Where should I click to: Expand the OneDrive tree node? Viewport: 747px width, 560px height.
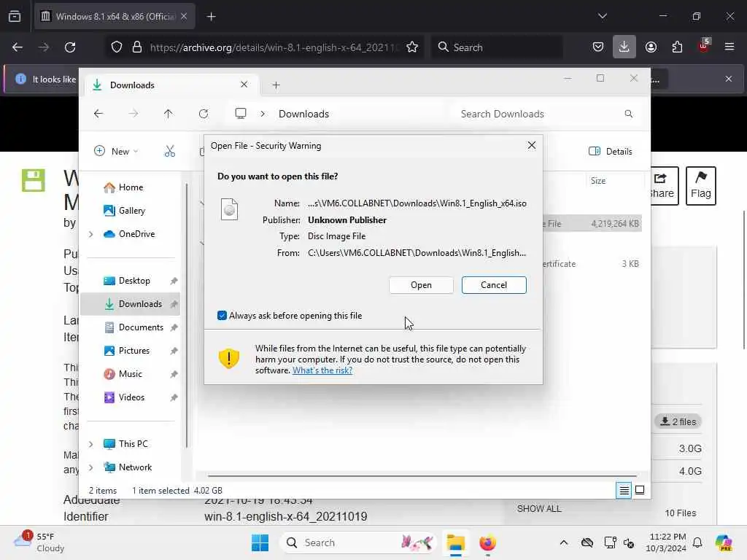pyautogui.click(x=91, y=234)
